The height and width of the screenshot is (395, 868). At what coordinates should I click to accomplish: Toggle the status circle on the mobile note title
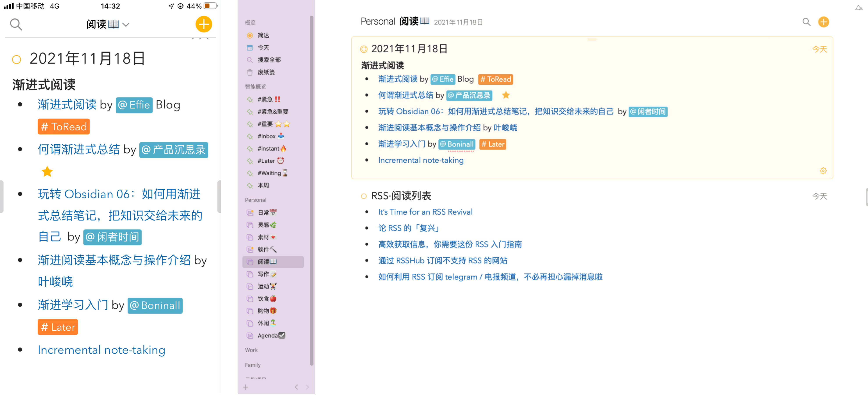pos(16,60)
